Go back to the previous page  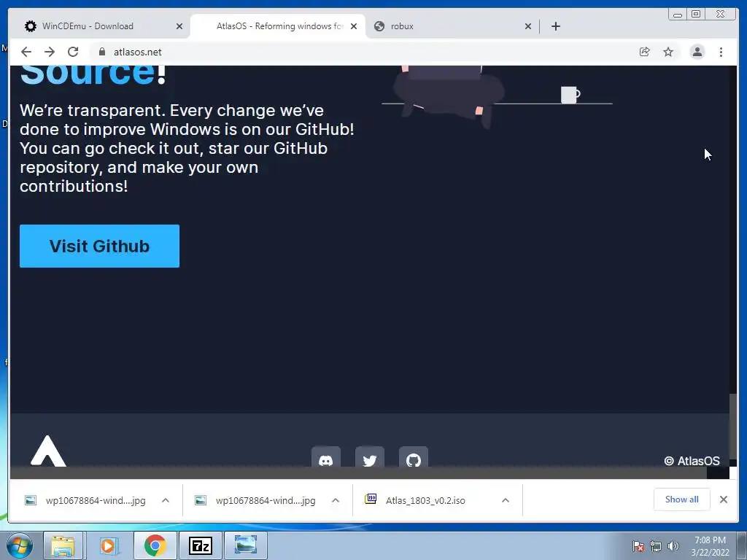tap(26, 52)
